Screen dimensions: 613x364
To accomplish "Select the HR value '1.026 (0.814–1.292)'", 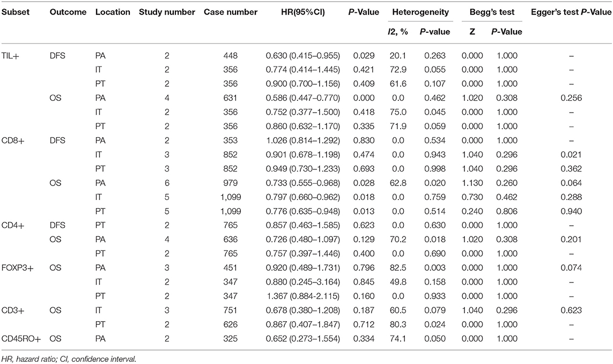I will (x=303, y=141).
